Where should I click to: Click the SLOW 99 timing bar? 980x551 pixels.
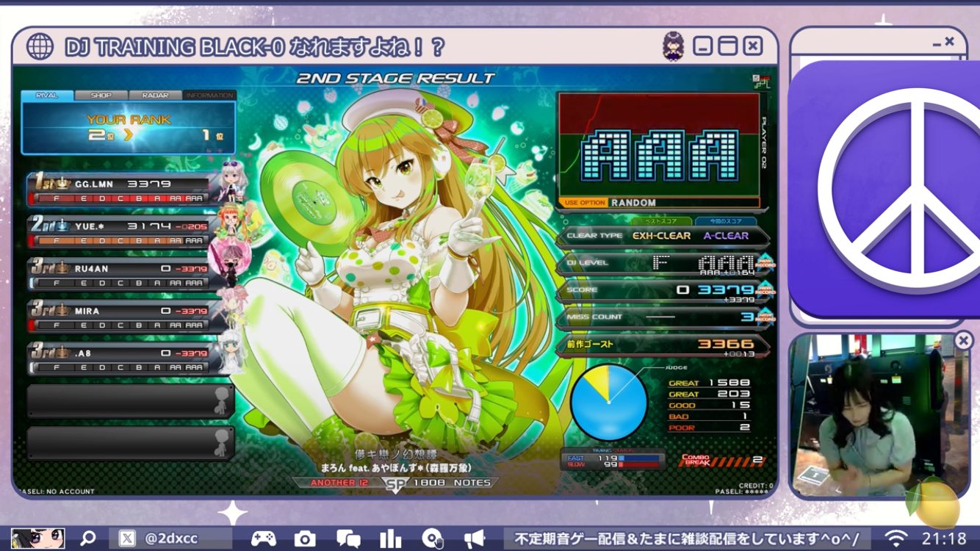pyautogui.click(x=612, y=465)
